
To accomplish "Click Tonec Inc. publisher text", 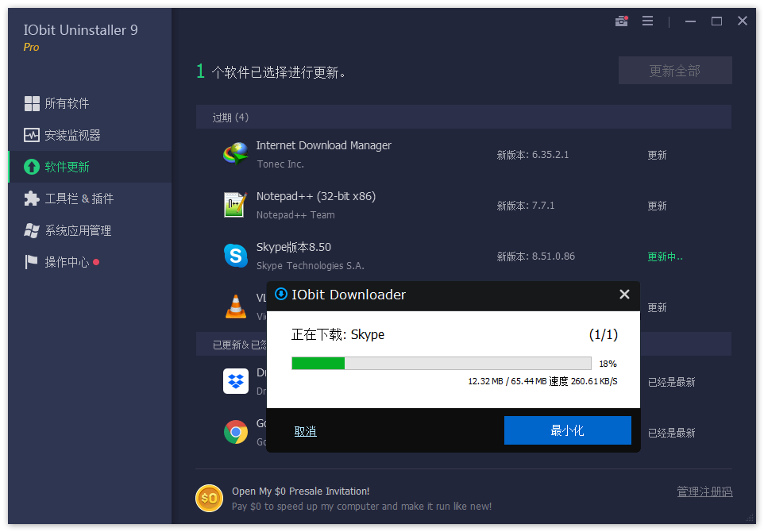I will [x=280, y=164].
